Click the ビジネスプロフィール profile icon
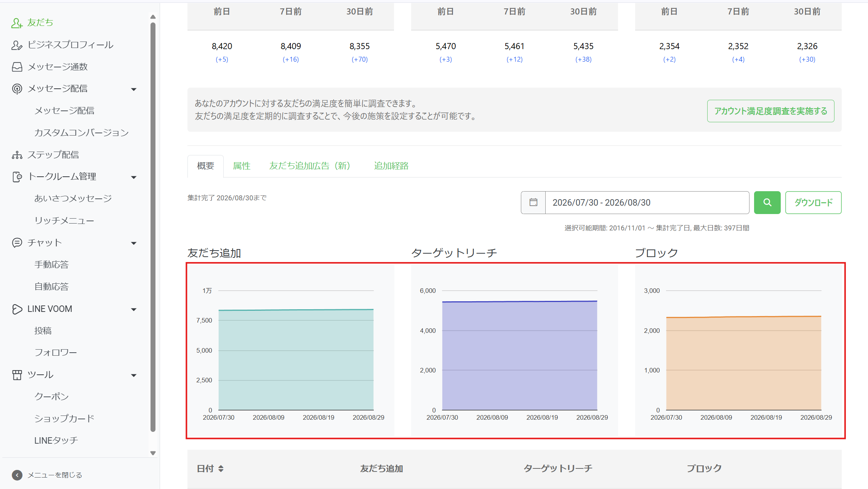Screen dimensions: 868x489 click(17, 45)
